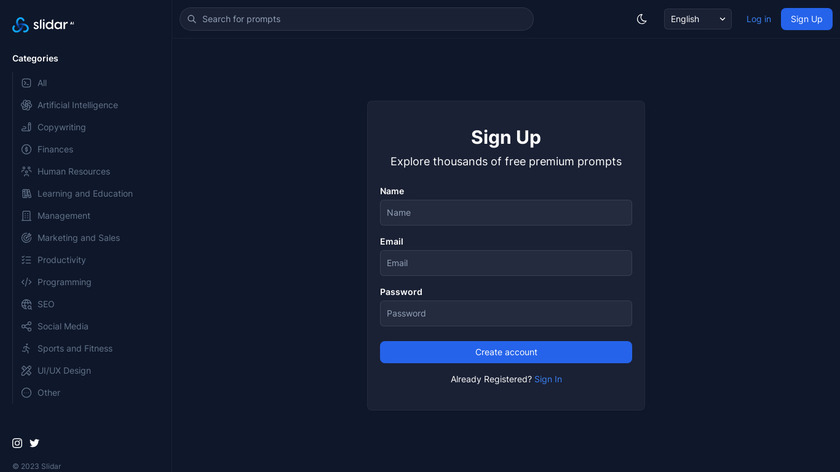Click the Log in link

pos(758,19)
